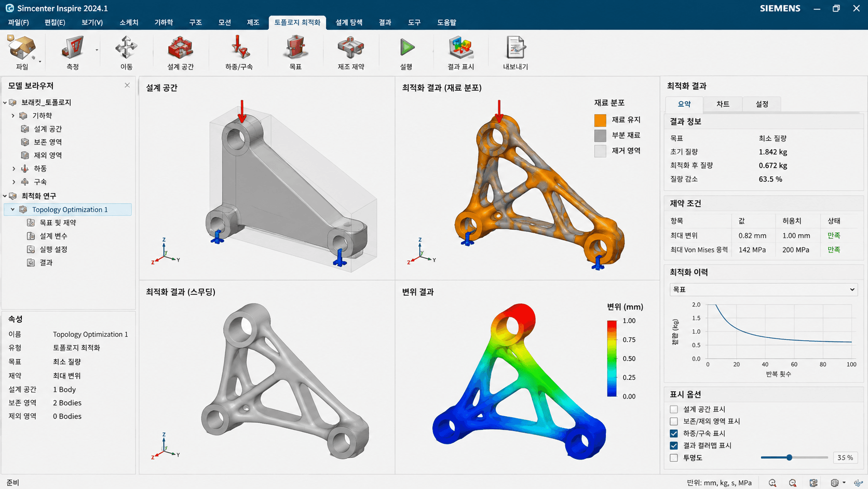Click the zoom-out icon in status bar

(793, 483)
